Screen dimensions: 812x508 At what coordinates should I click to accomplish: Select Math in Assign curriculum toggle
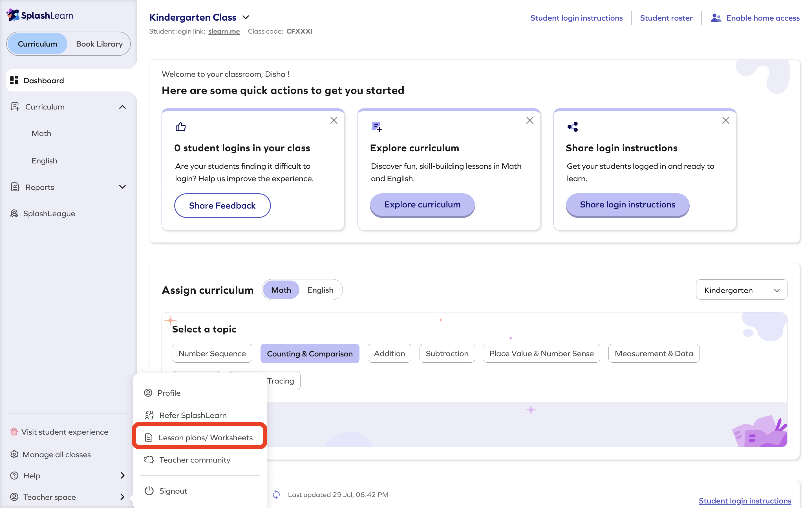pos(281,290)
